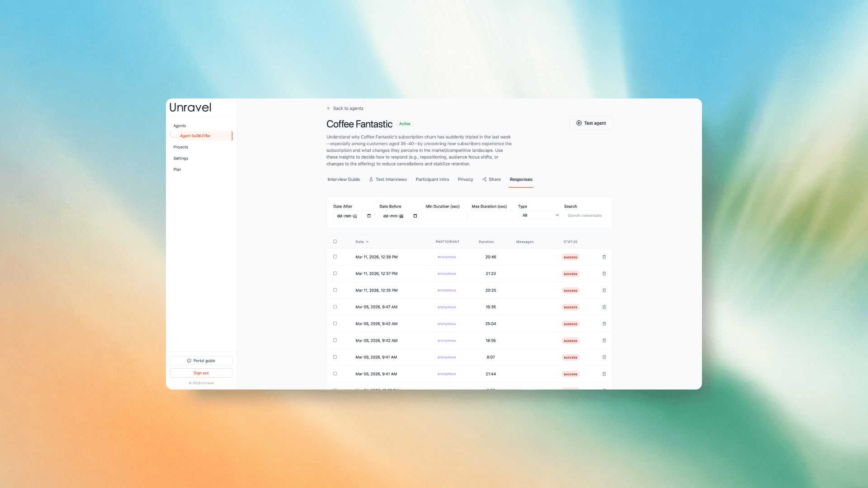The width and height of the screenshot is (868, 488).
Task: Click the flask icon on Test Interviews tab
Action: [371, 179]
